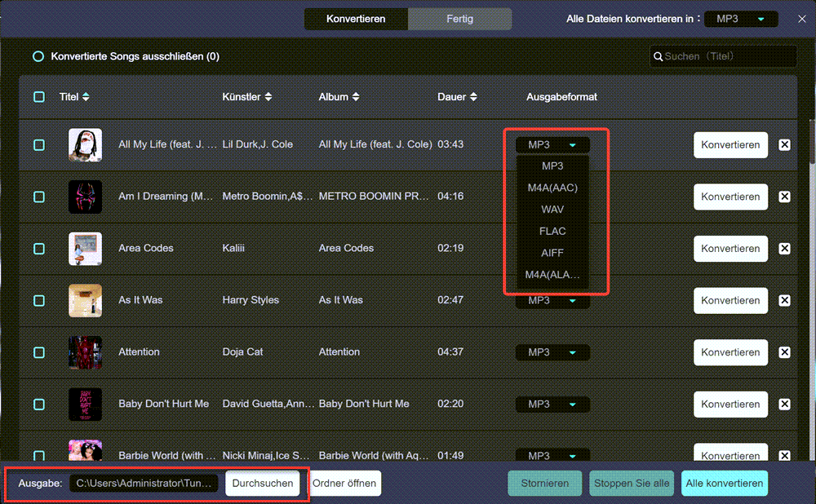The height and width of the screenshot is (504, 816).
Task: Open global MP3 format dropdown at top
Action: (x=740, y=19)
